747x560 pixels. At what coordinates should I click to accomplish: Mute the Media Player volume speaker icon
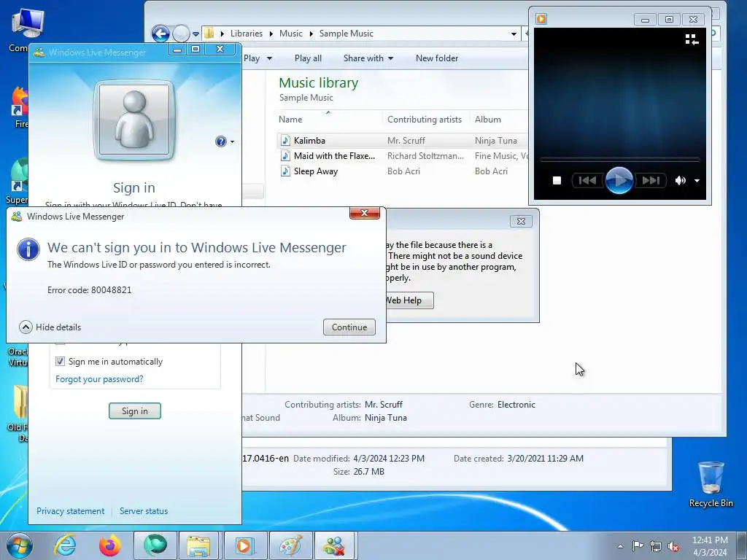tap(680, 181)
